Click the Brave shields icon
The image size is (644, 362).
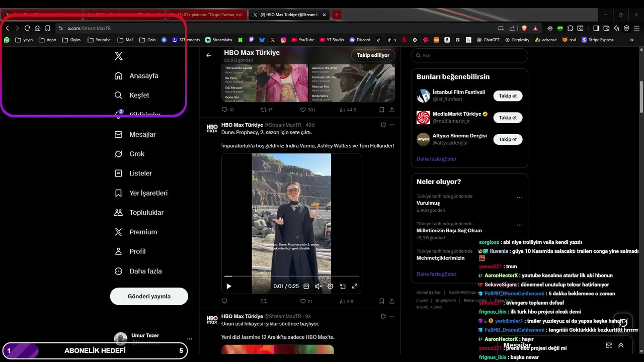pyautogui.click(x=523, y=28)
